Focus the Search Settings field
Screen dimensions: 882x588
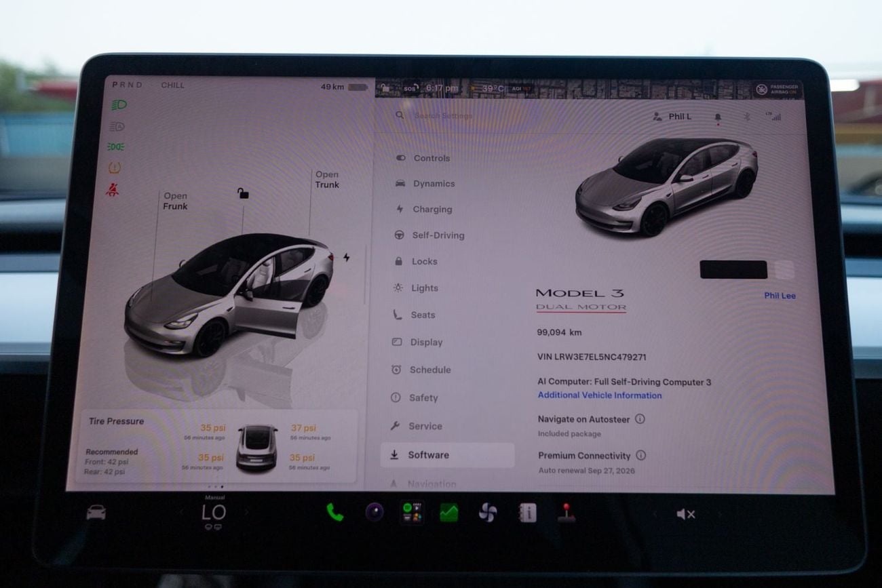coord(434,116)
